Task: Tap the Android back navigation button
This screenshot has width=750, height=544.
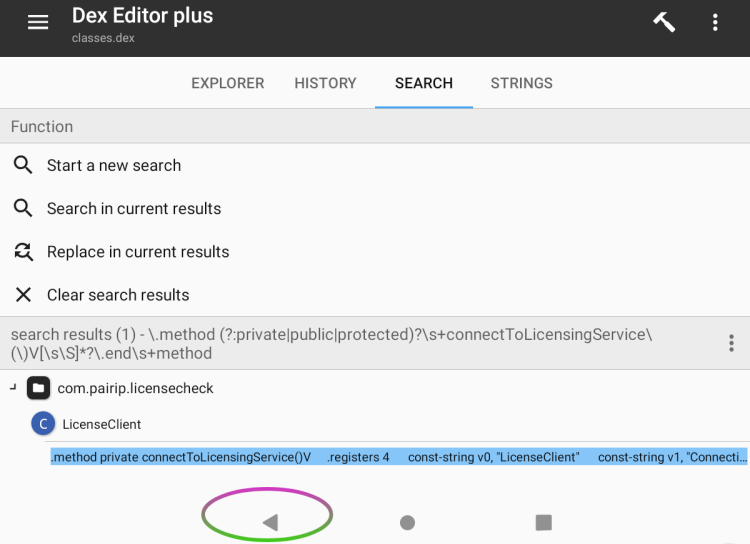Action: 271,522
